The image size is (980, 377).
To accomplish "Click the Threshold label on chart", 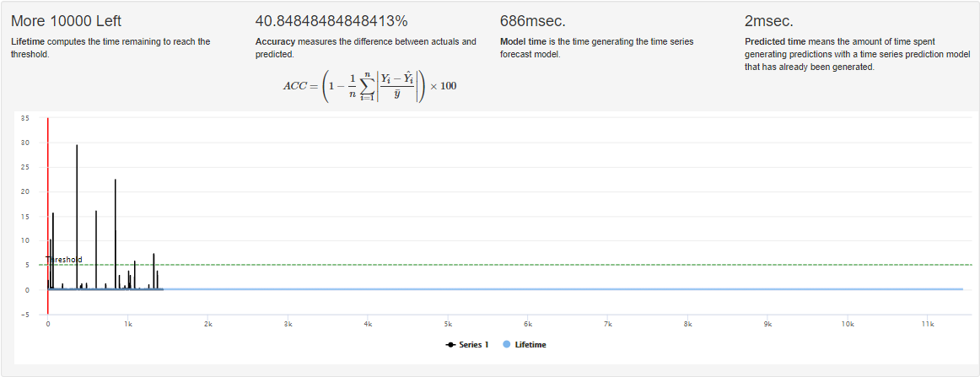I will (64, 260).
